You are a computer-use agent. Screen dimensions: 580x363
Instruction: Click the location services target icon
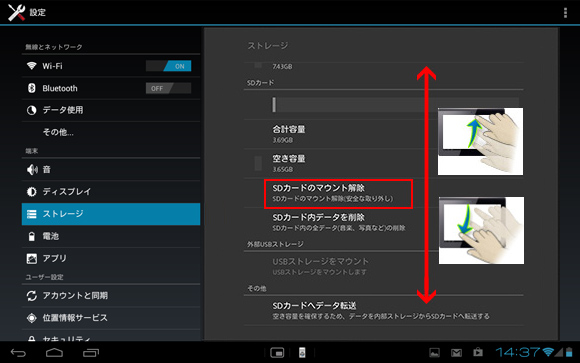[x=32, y=318]
